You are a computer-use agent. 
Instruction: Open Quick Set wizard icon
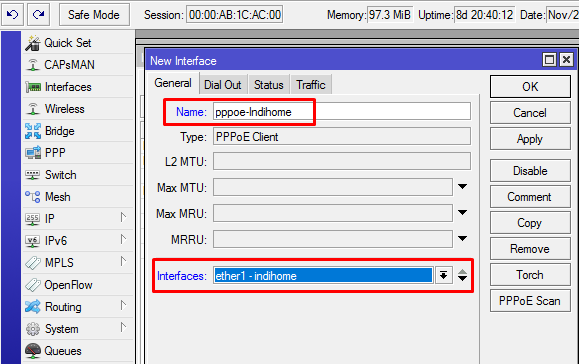pyautogui.click(x=32, y=43)
